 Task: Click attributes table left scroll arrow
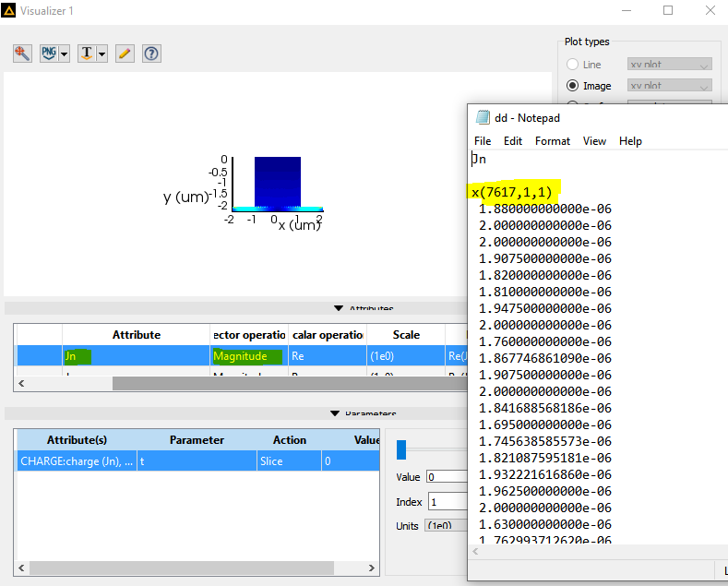point(21,383)
